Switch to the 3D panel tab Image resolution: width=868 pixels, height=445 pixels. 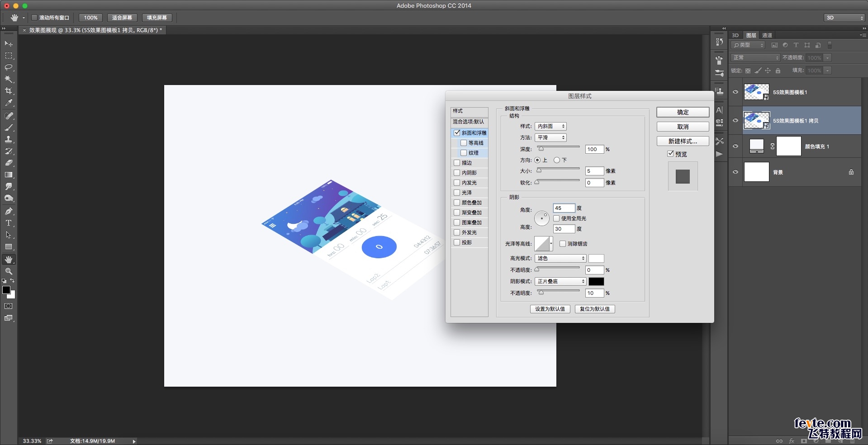[x=735, y=35]
